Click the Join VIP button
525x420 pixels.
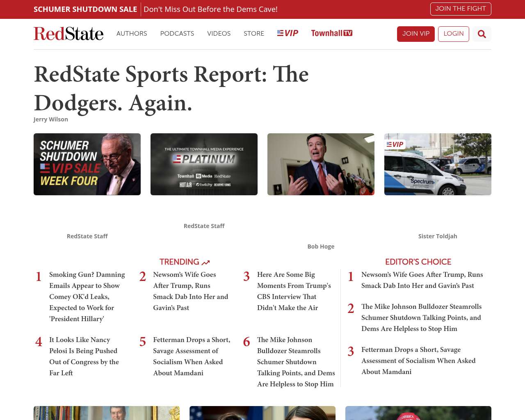tap(416, 34)
